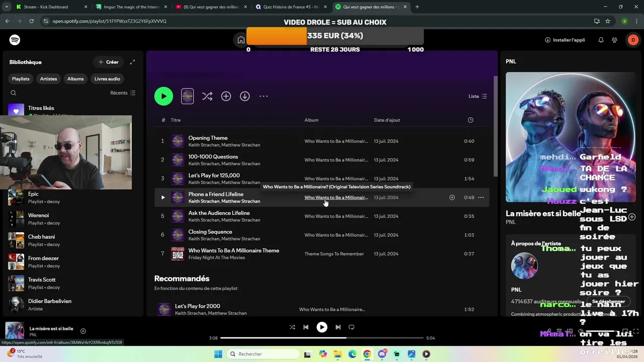Open the notifications bell

601,40
